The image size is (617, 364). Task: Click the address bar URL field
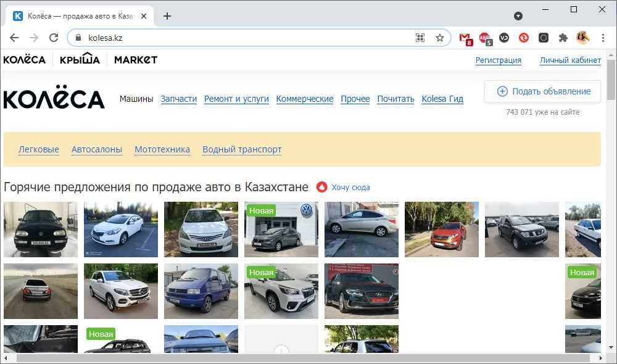click(247, 38)
